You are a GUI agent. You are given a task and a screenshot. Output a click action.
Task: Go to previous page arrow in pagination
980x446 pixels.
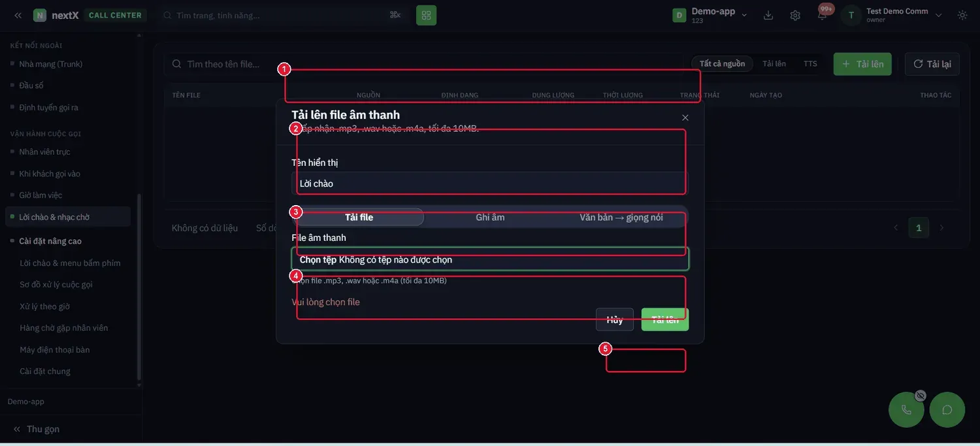tap(896, 228)
